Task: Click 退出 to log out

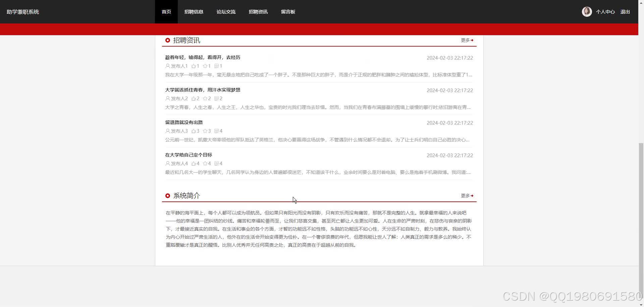Action: (x=625, y=12)
